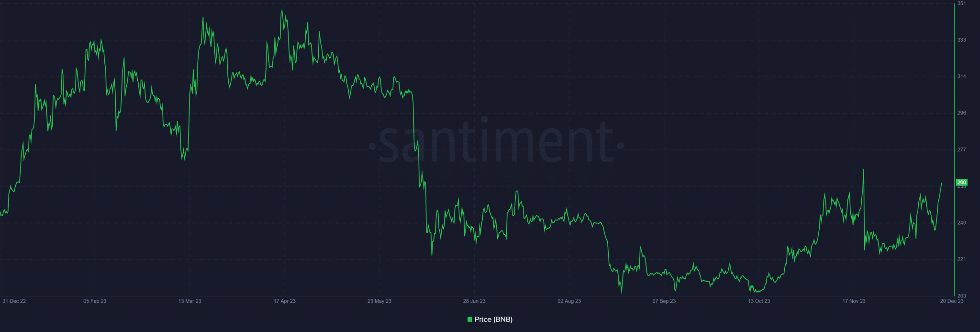Screen dimensions: 980x332
Task: Select the 20 Dec 23 end date
Action: click(x=952, y=301)
